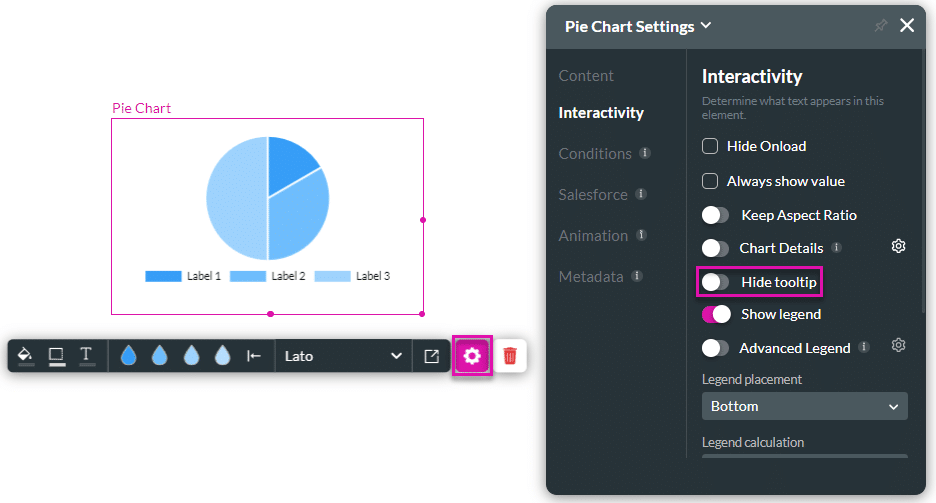Turn off the Show legend toggle

[x=716, y=314]
